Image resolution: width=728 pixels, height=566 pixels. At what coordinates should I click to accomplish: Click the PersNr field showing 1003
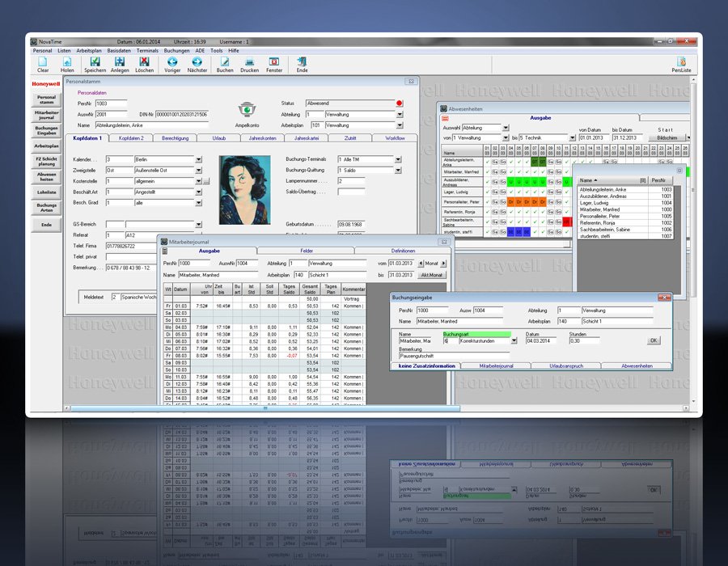(111, 103)
